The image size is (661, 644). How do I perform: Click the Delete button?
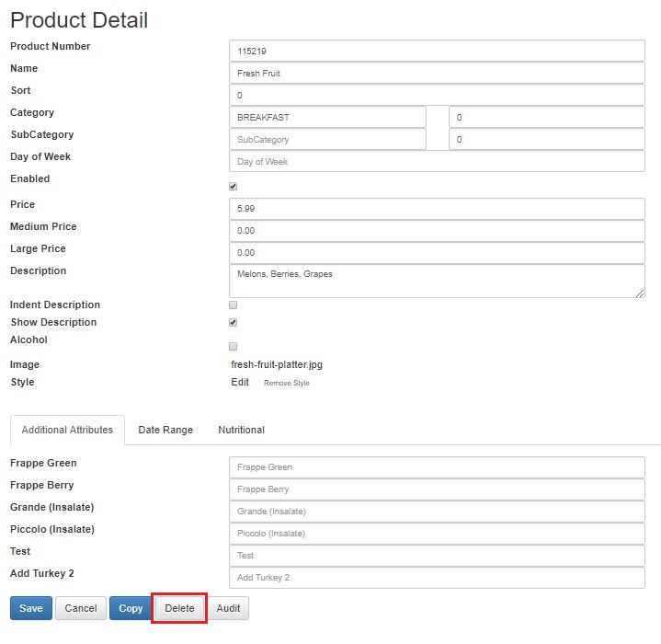179,608
